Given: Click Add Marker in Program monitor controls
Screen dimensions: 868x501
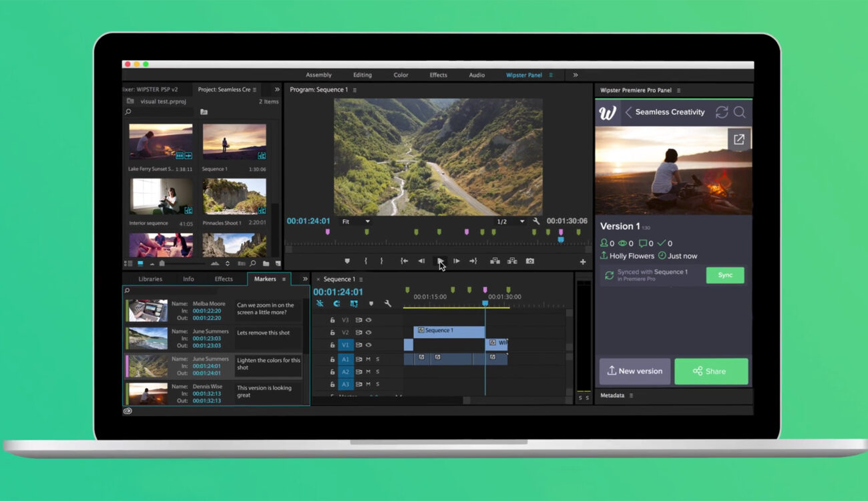Looking at the screenshot, I should coord(347,261).
